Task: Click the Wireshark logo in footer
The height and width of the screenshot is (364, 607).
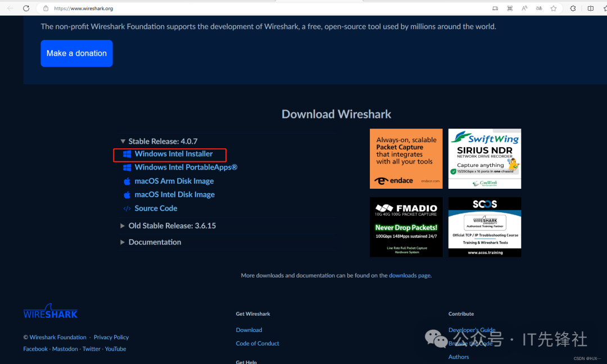Action: click(x=51, y=312)
